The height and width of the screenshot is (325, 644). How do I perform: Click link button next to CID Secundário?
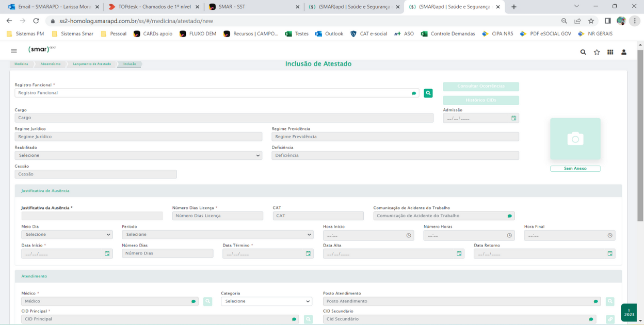click(610, 319)
